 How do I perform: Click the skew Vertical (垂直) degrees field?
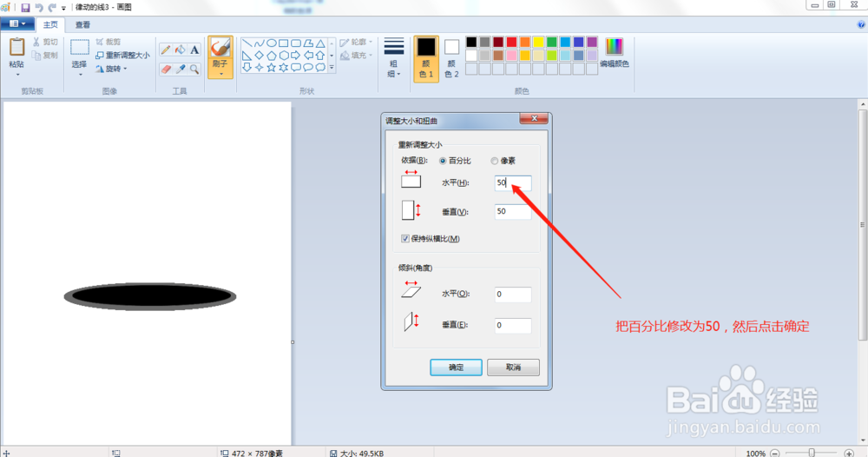(x=513, y=325)
